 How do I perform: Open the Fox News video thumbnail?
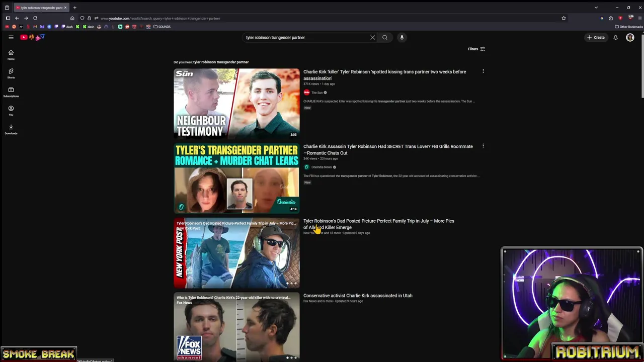(236, 326)
